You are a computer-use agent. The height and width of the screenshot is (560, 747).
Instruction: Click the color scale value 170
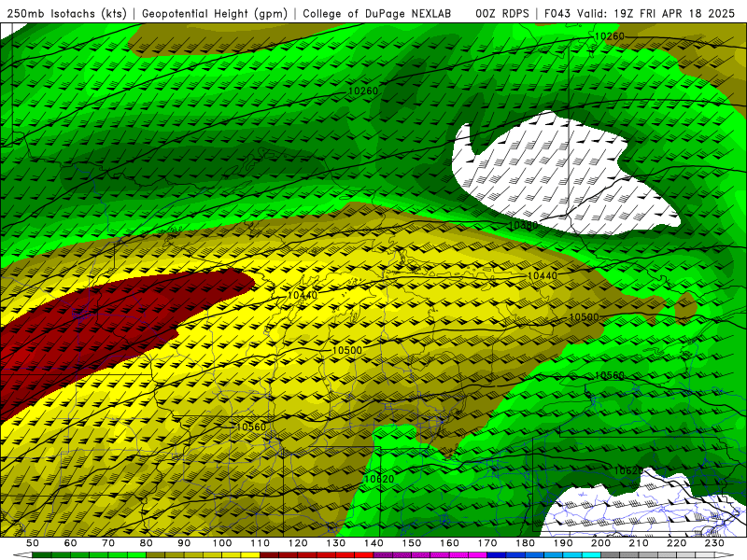[x=487, y=543]
